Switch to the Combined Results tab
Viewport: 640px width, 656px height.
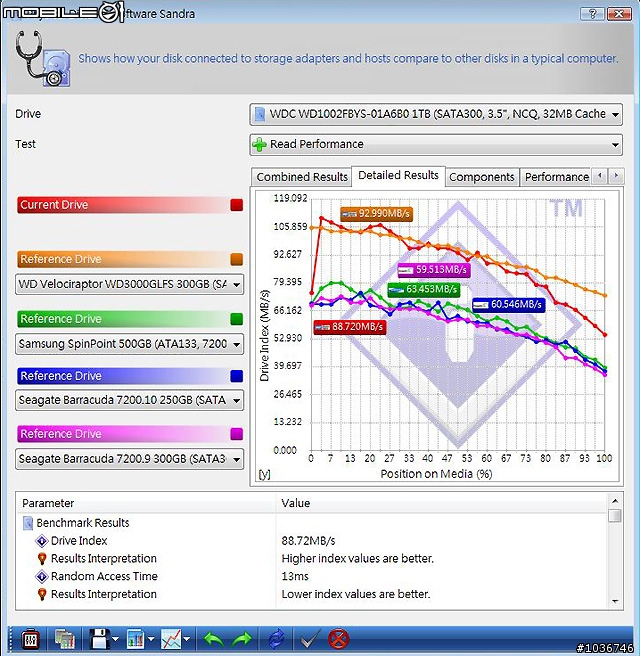click(x=302, y=177)
